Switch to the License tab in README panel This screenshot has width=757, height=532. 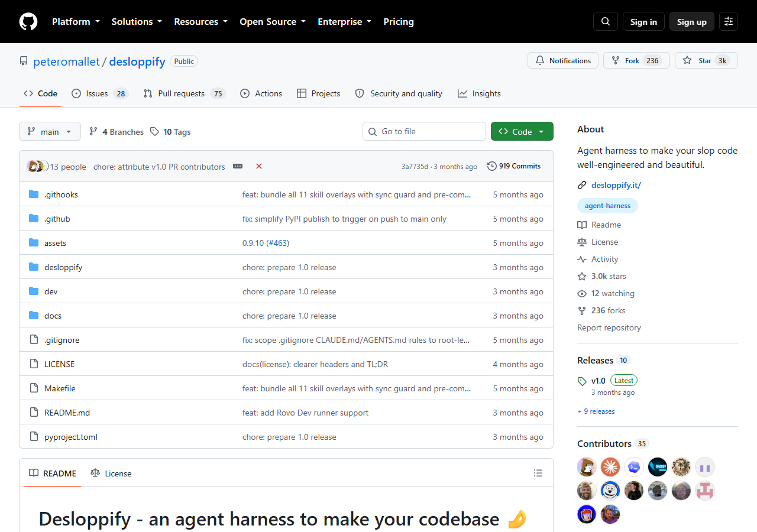[111, 473]
